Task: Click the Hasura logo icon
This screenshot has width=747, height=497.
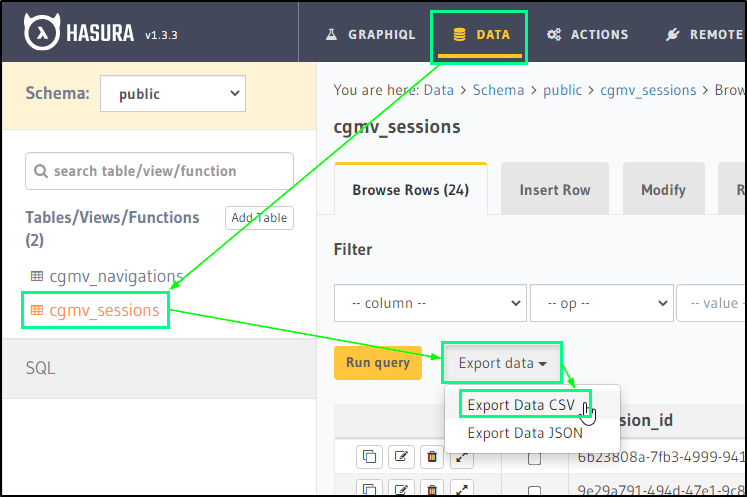Action: 42,32
